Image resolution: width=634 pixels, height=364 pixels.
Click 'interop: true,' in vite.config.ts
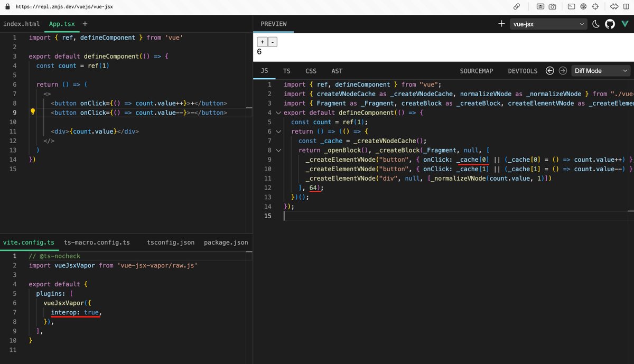76,312
